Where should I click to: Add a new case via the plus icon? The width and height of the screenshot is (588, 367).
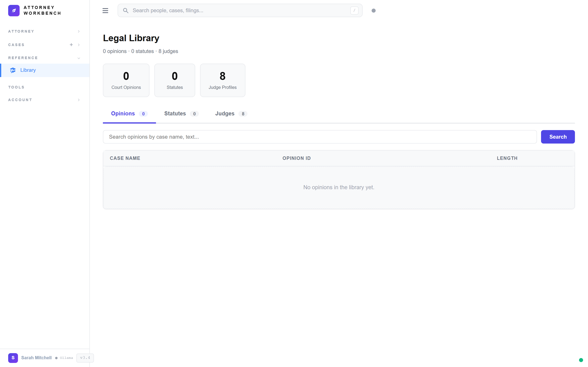[x=71, y=45]
